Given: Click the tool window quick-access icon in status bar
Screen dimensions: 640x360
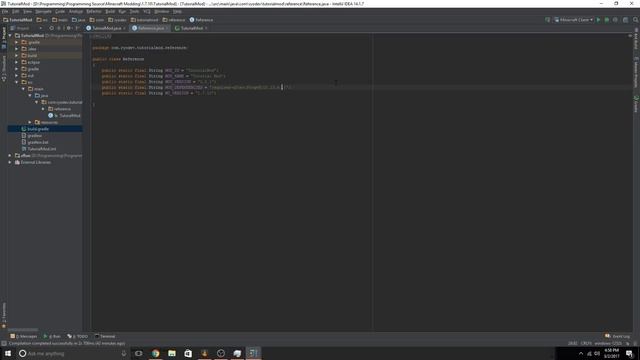Looking at the screenshot, I should 4,343.
